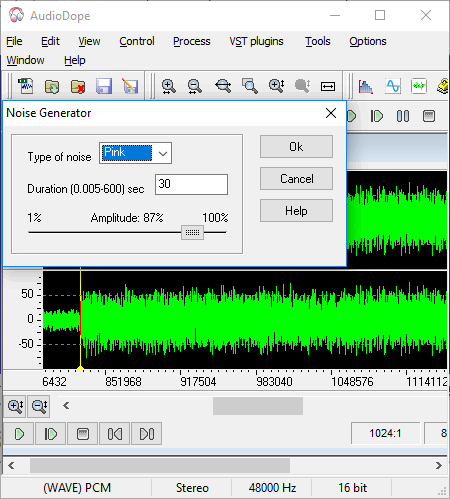Open the Tools menu
This screenshot has width=450, height=499.
pyautogui.click(x=318, y=41)
